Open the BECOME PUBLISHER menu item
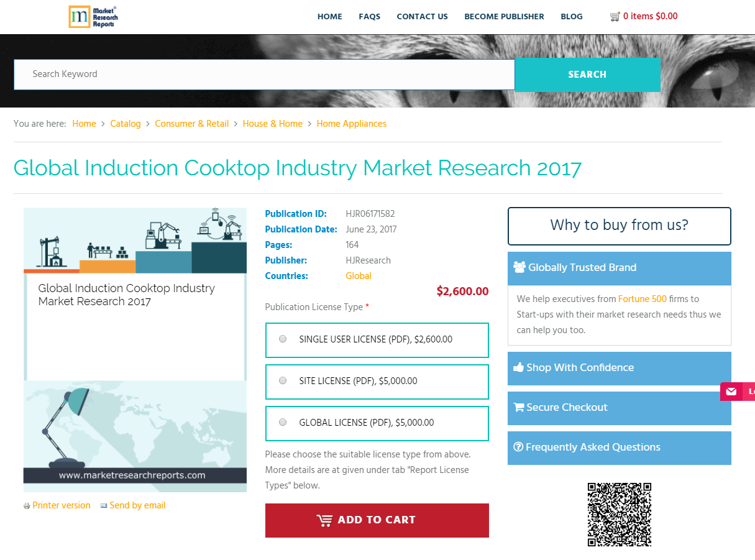The width and height of the screenshot is (755, 560). click(505, 17)
